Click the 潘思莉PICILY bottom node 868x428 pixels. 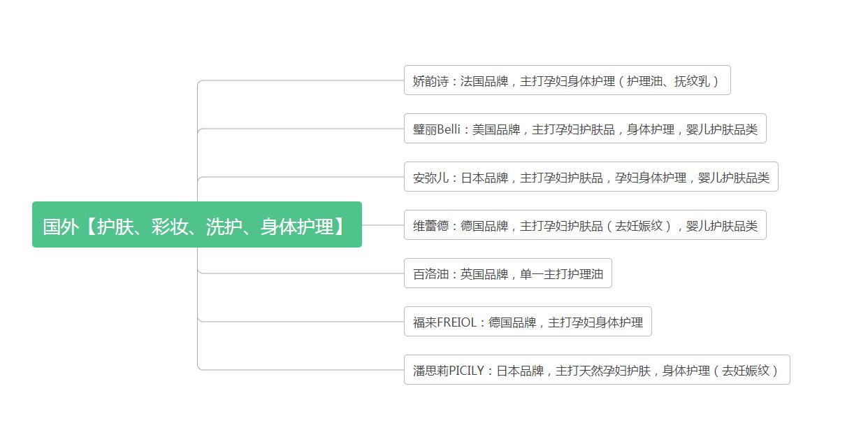coord(598,369)
